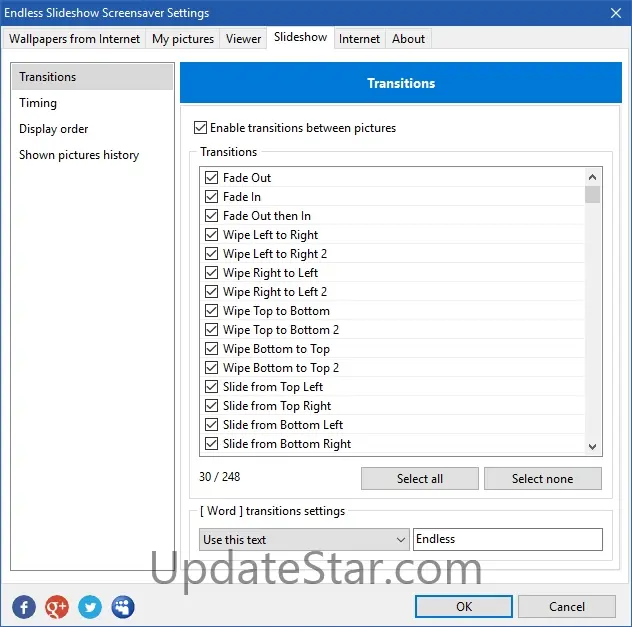Open the Use this text dropdown
The image size is (632, 627).
point(304,539)
